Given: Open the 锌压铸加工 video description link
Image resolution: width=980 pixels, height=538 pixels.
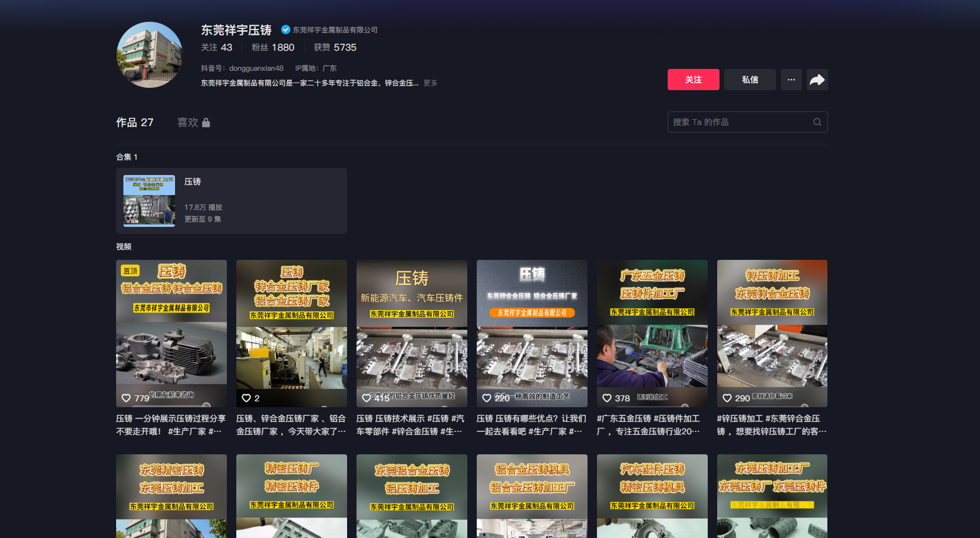Looking at the screenshot, I should (771, 425).
